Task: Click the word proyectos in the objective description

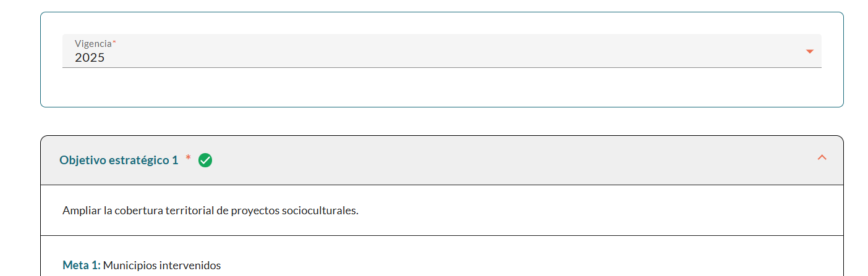Action: click(255, 211)
